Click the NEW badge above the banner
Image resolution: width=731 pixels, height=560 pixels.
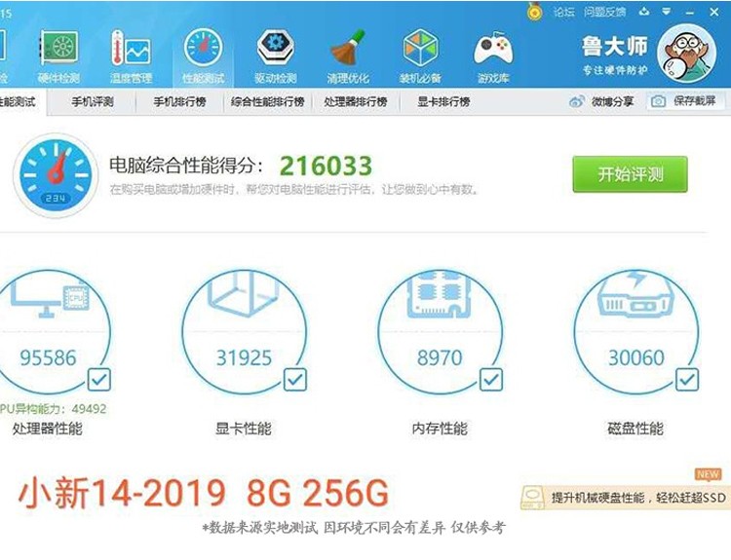[708, 474]
